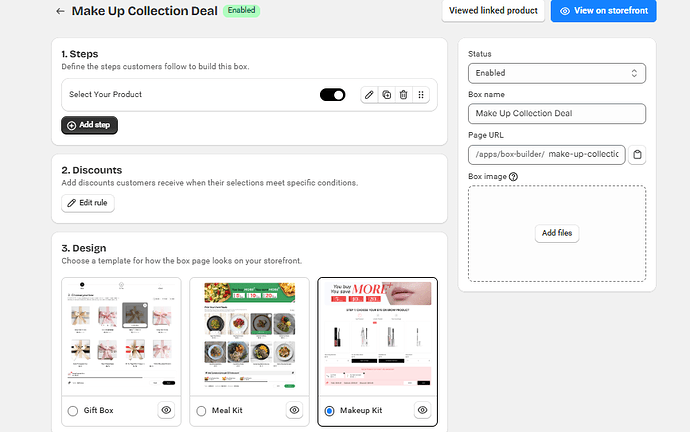The image size is (690, 432).
Task: Duplicate the Select Your Product step
Action: [386, 95]
